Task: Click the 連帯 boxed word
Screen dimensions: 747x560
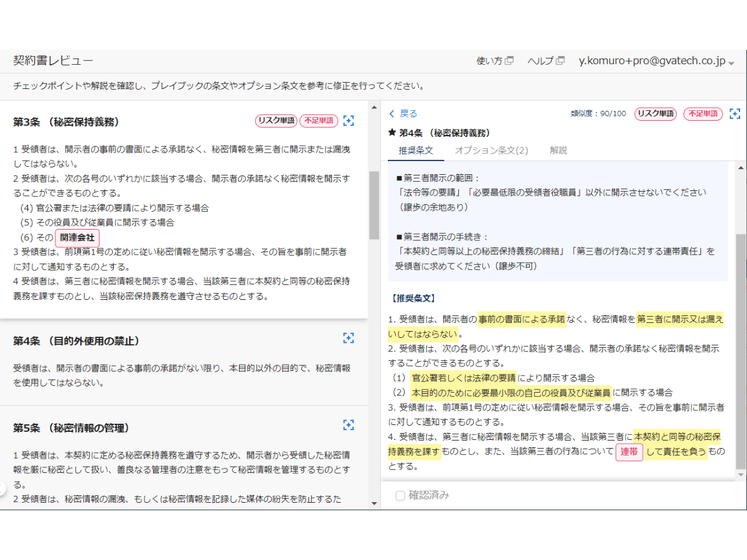Action: click(x=629, y=452)
